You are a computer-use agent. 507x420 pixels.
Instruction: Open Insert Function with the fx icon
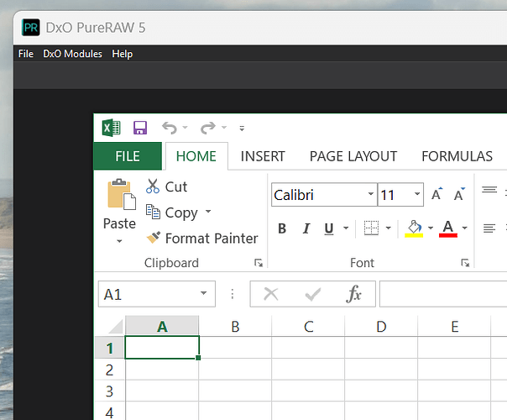point(353,294)
